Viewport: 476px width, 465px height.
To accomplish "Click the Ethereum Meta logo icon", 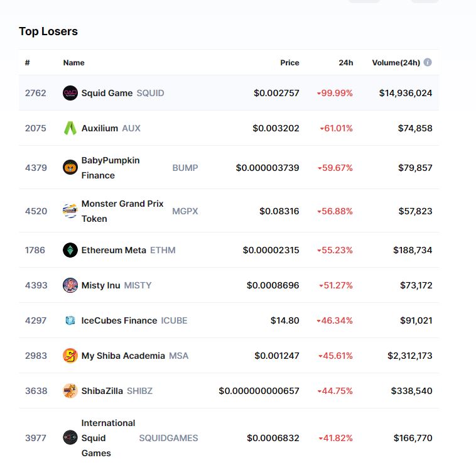I will coord(70,250).
